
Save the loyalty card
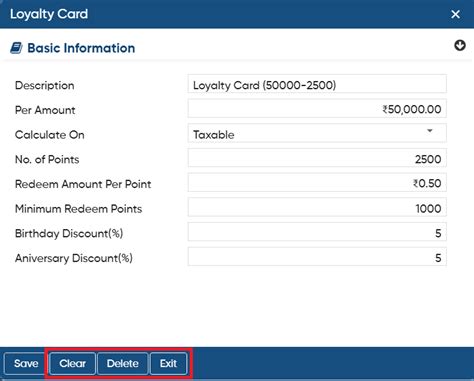click(25, 364)
